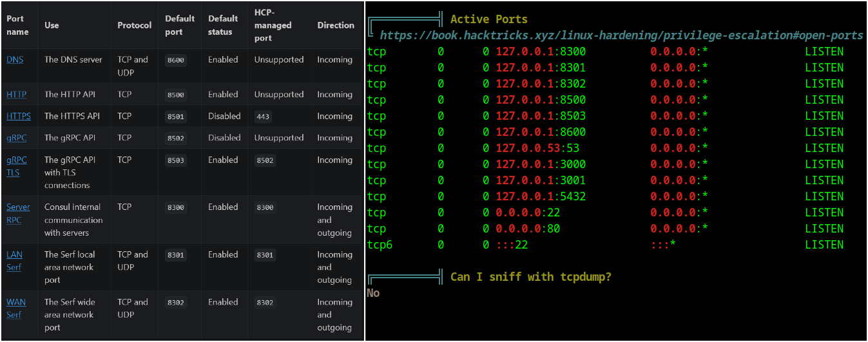
Task: Click the hacktricks open-ports URL
Action: pos(621,35)
